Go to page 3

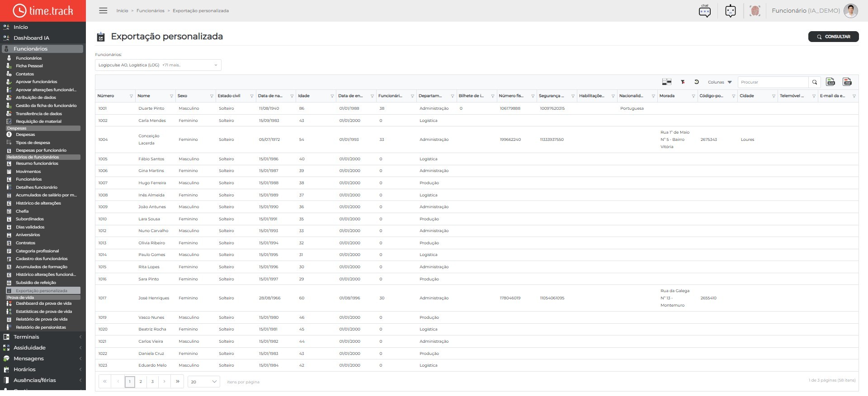coord(152,382)
